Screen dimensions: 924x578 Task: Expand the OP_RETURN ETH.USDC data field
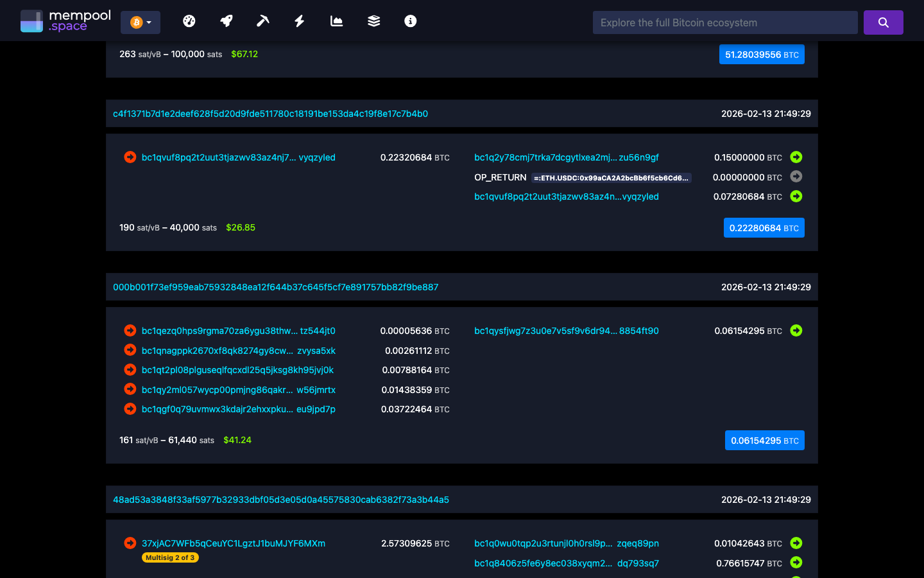click(x=610, y=177)
